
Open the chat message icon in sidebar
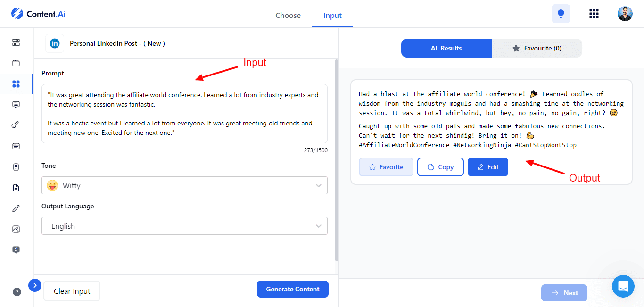pyautogui.click(x=16, y=105)
